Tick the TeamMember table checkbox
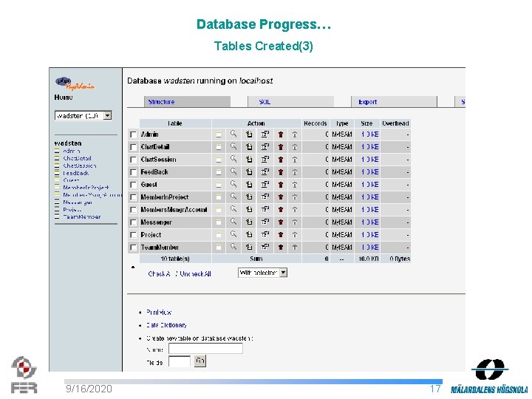This screenshot has height=399, width=532. click(133, 248)
